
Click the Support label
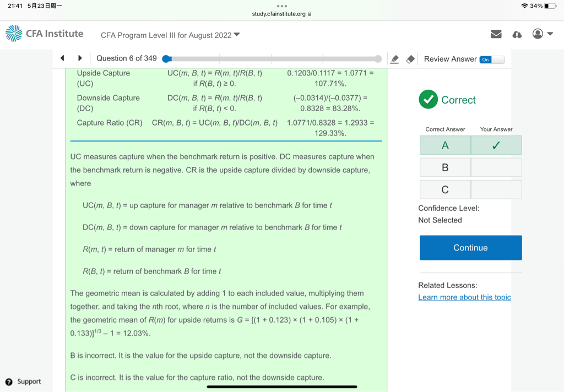tap(29, 382)
